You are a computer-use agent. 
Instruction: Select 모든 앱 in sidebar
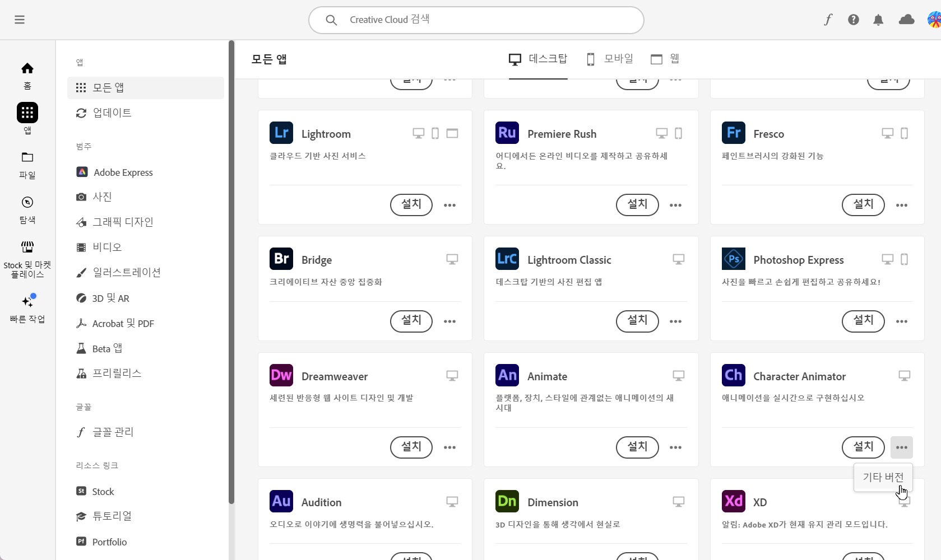click(x=146, y=88)
